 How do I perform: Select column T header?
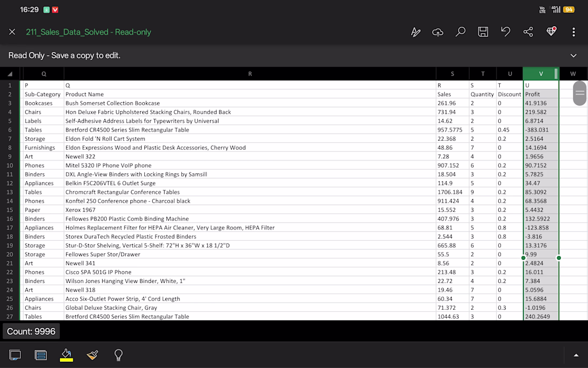[483, 74]
